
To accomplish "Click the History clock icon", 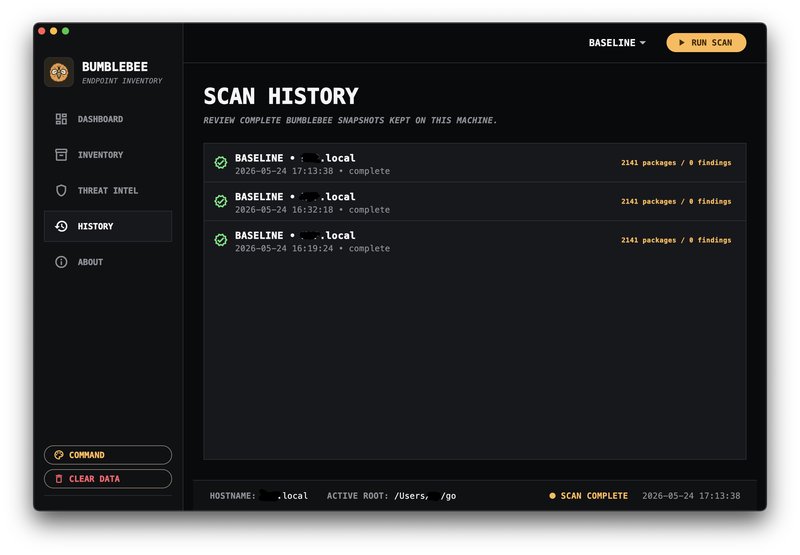I will point(61,226).
